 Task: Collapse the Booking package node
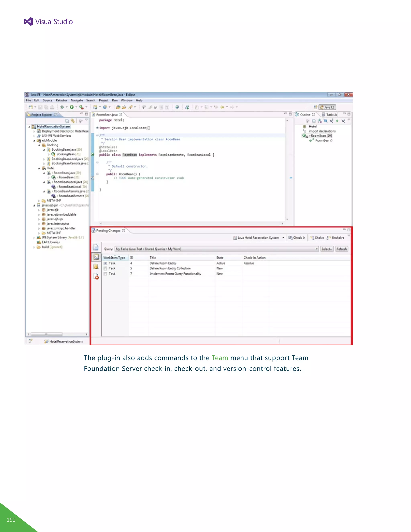(39, 145)
